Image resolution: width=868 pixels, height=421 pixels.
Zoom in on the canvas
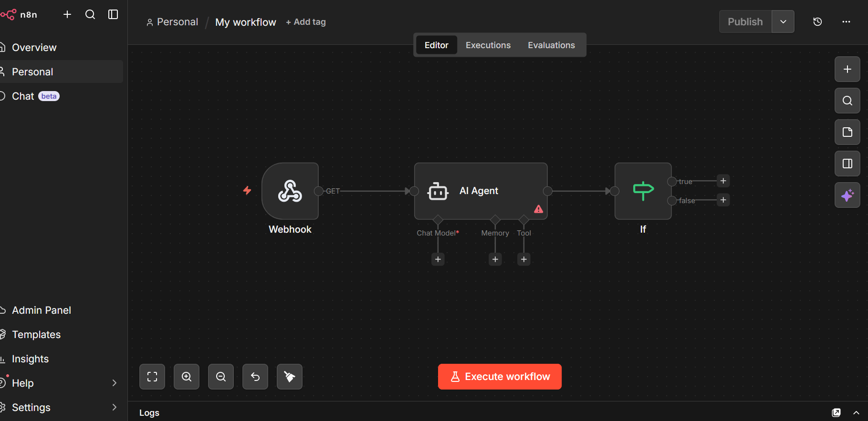coord(187,377)
